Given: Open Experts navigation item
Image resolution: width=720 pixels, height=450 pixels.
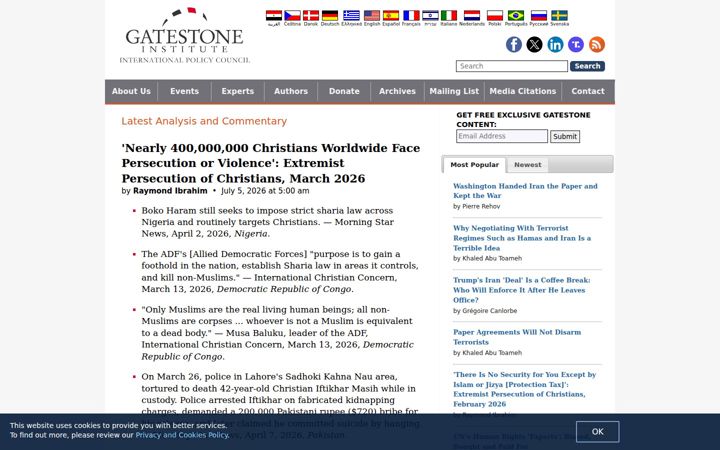Looking at the screenshot, I should point(237,91).
